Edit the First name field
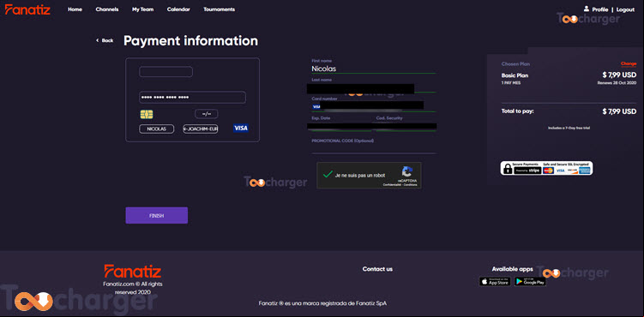The height and width of the screenshot is (317, 644). (374, 69)
